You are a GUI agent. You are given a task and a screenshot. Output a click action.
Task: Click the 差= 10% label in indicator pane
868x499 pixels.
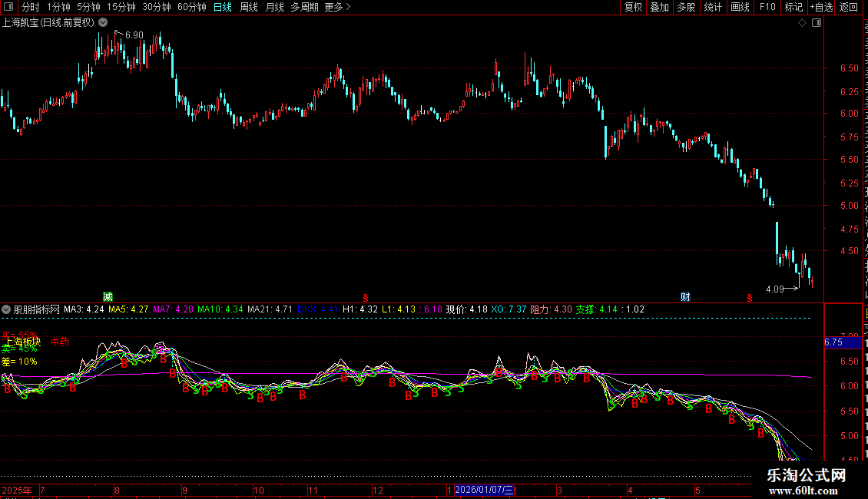point(19,362)
